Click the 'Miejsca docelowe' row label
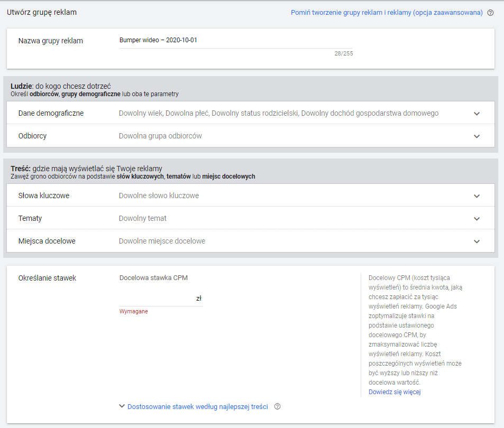This screenshot has width=504, height=428. click(47, 241)
